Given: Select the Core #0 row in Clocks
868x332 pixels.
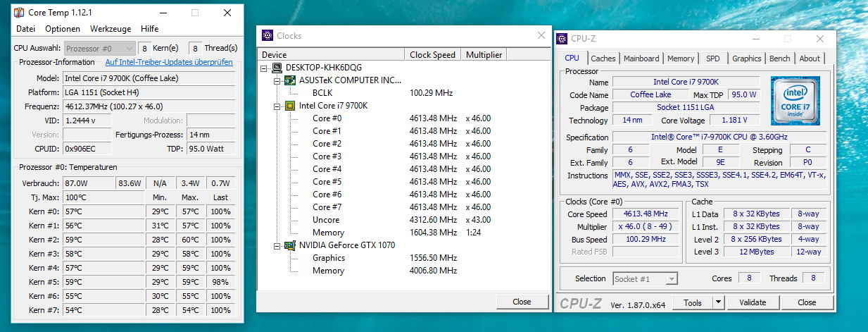Looking at the screenshot, I should point(404,118).
